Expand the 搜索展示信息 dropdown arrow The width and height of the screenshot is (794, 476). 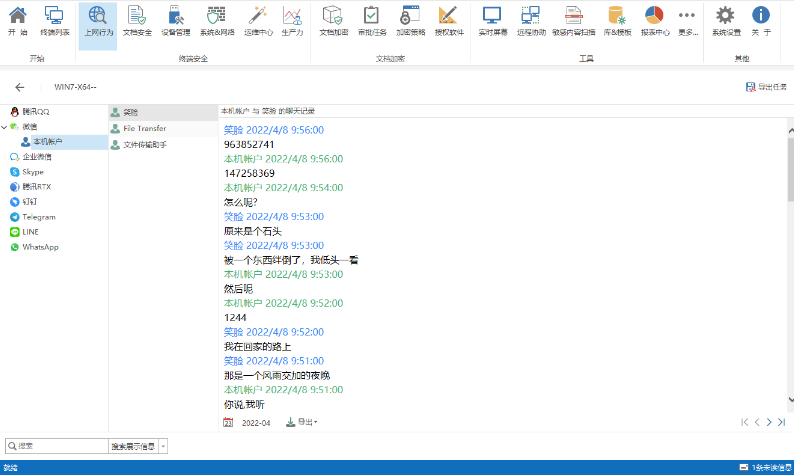(x=163, y=446)
